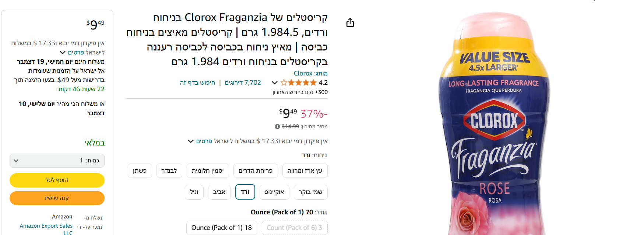Click the info icon next to the $14.99 list price

[x=277, y=126]
